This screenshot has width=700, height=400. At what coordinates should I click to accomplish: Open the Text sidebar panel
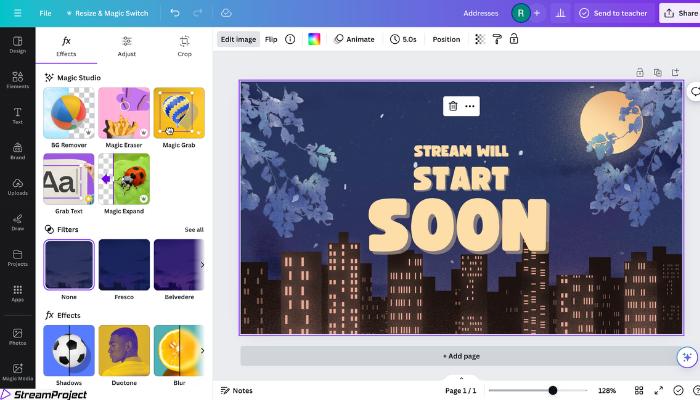coord(17,116)
